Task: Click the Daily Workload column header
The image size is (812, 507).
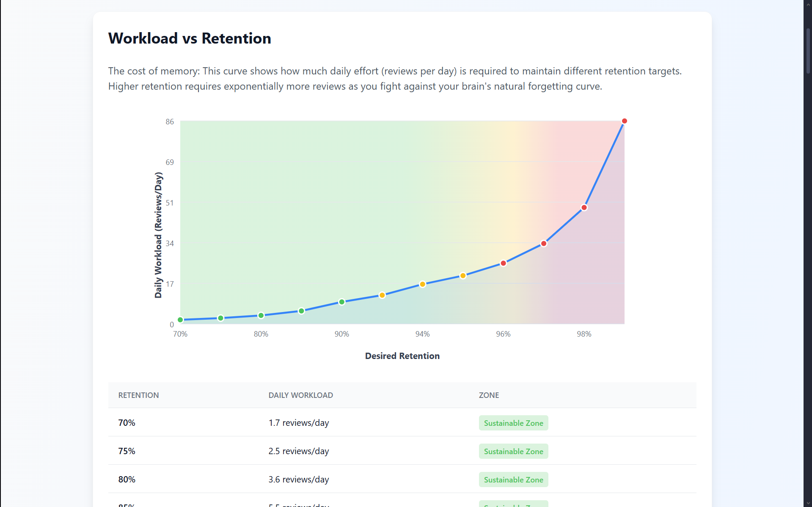Action: [300, 395]
